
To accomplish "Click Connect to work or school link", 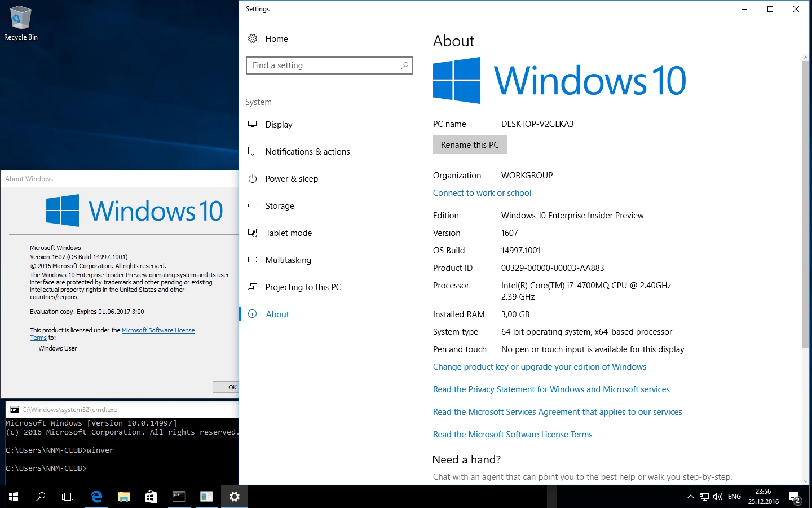I will tap(482, 193).
